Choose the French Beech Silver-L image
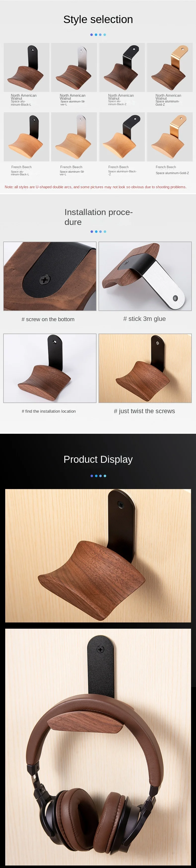This screenshot has width=196, height=868. point(74,137)
